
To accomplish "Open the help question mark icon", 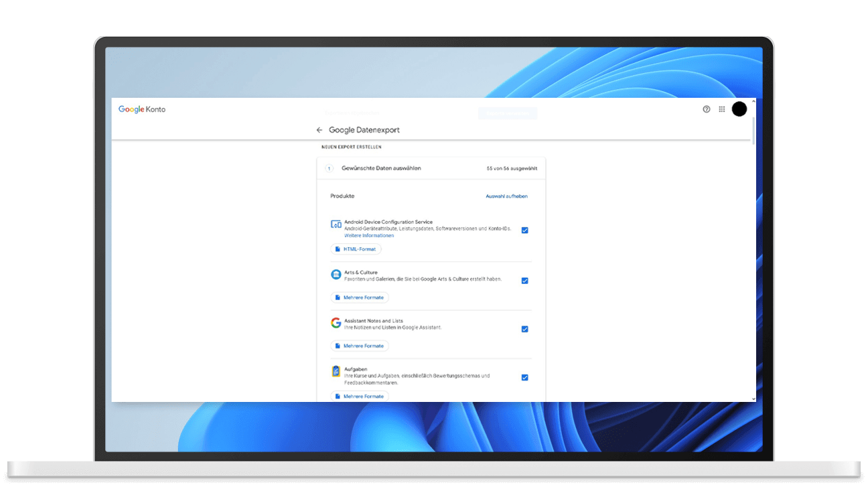I will (707, 109).
